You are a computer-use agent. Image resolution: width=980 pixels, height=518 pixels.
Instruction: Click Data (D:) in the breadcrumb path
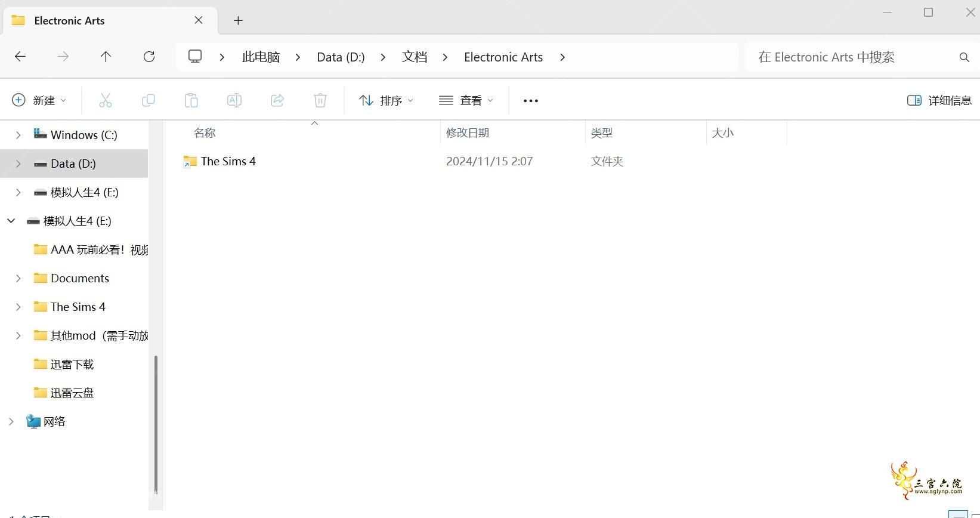(341, 57)
